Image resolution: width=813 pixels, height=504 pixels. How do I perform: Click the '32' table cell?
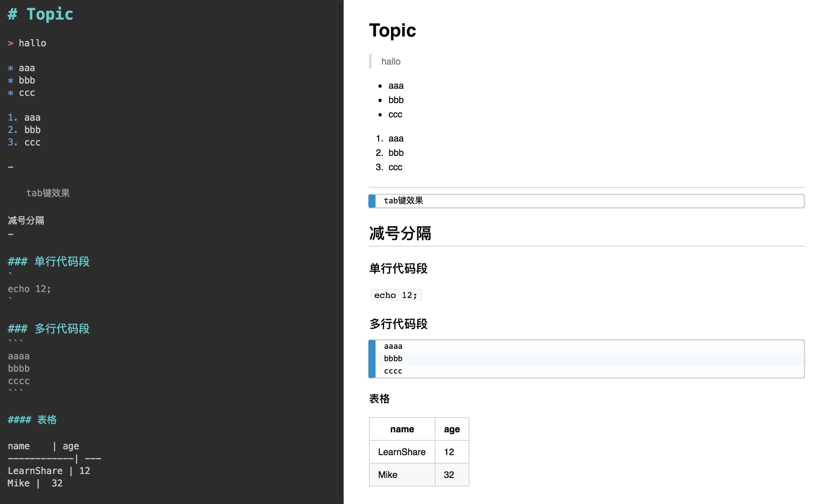click(x=452, y=475)
